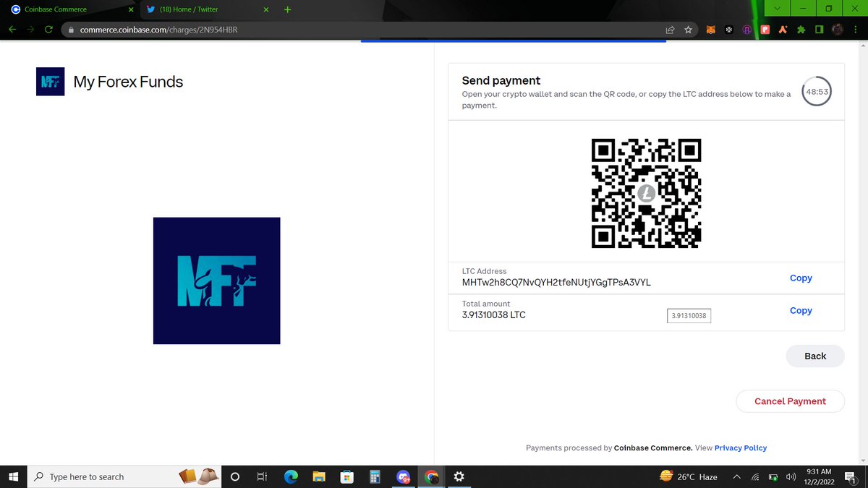The width and height of the screenshot is (868, 488).
Task: Click the 'Send payment' heading
Action: click(x=501, y=80)
